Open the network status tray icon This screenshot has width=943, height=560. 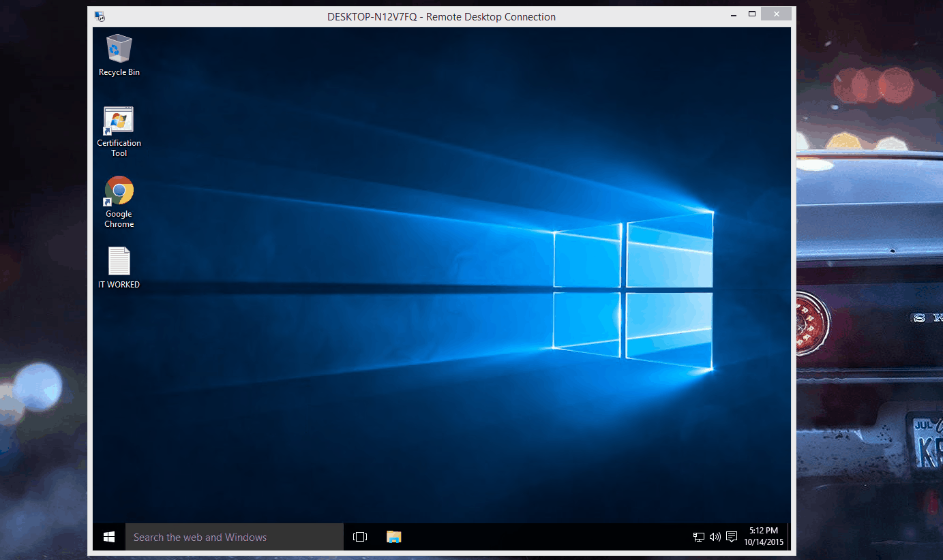699,537
